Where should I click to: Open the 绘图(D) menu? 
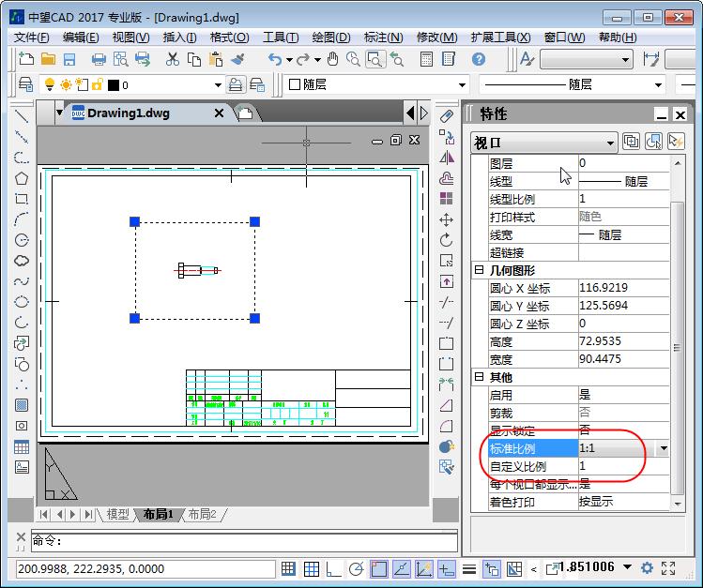331,38
